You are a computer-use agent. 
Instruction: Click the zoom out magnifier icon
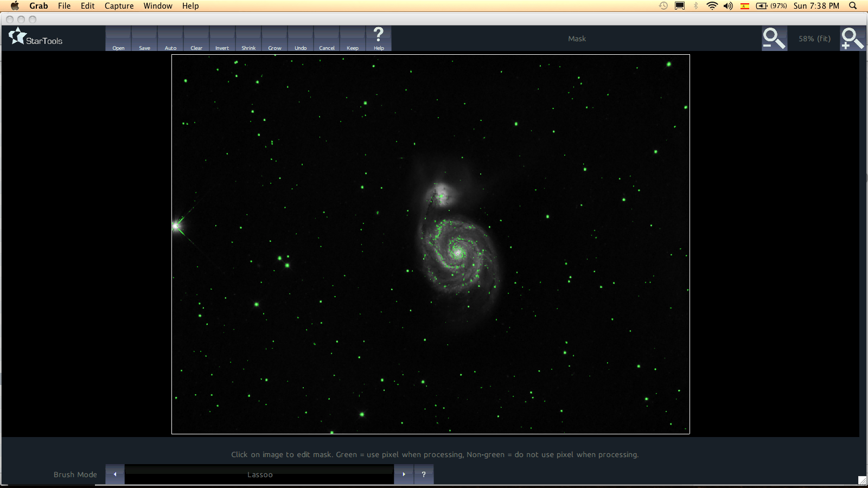pyautogui.click(x=774, y=38)
